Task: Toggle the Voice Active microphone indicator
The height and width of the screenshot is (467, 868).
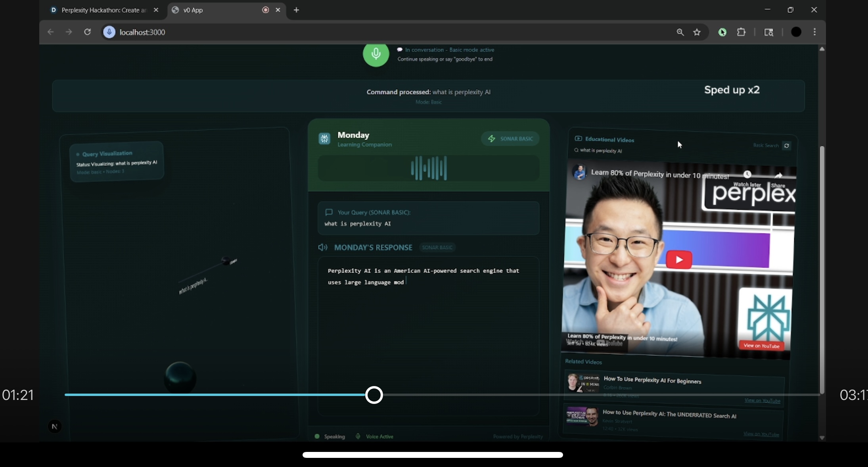Action: [358, 436]
